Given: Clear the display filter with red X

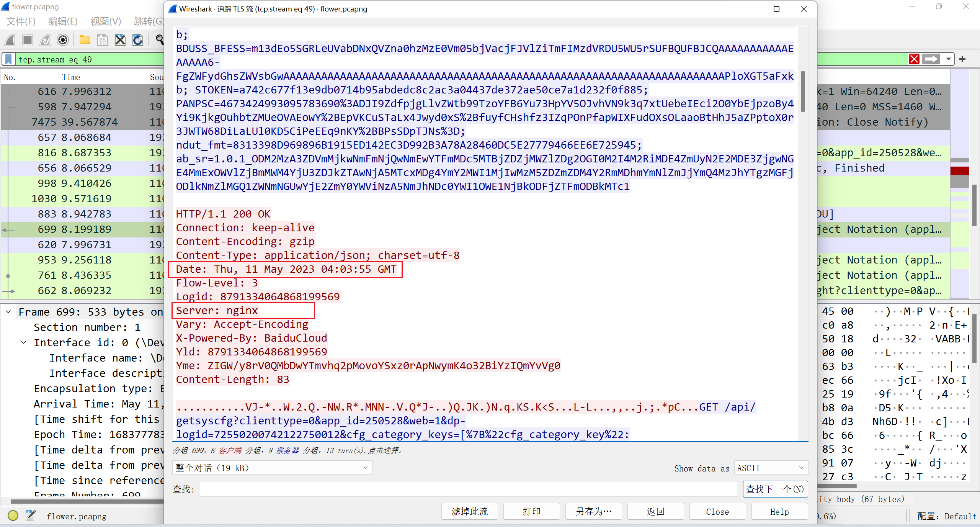Looking at the screenshot, I should point(914,59).
